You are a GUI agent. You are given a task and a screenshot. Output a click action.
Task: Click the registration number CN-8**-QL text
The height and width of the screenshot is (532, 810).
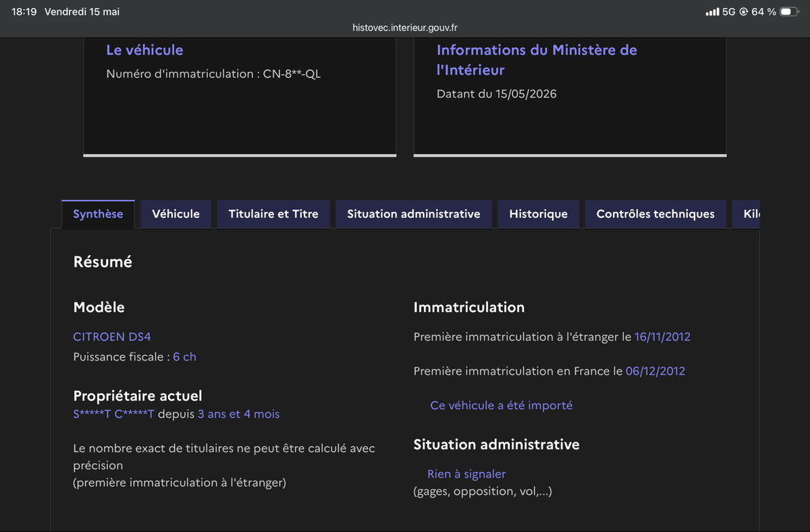292,74
